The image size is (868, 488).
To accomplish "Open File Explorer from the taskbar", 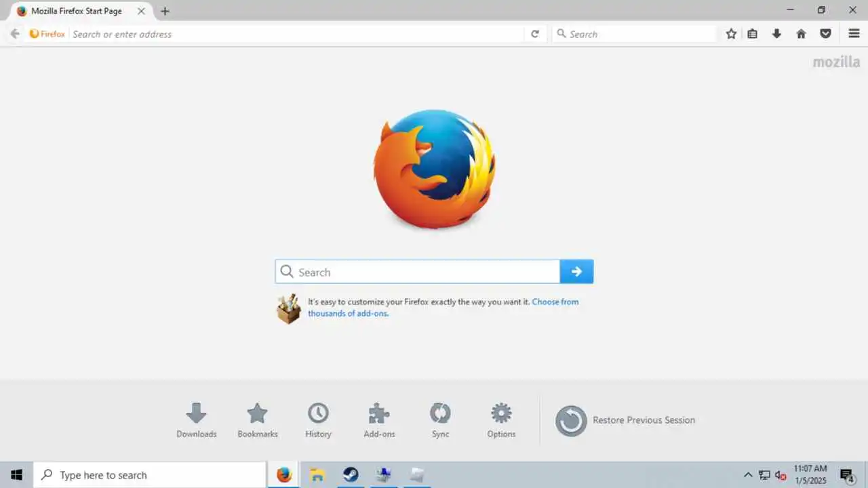I will click(x=317, y=475).
